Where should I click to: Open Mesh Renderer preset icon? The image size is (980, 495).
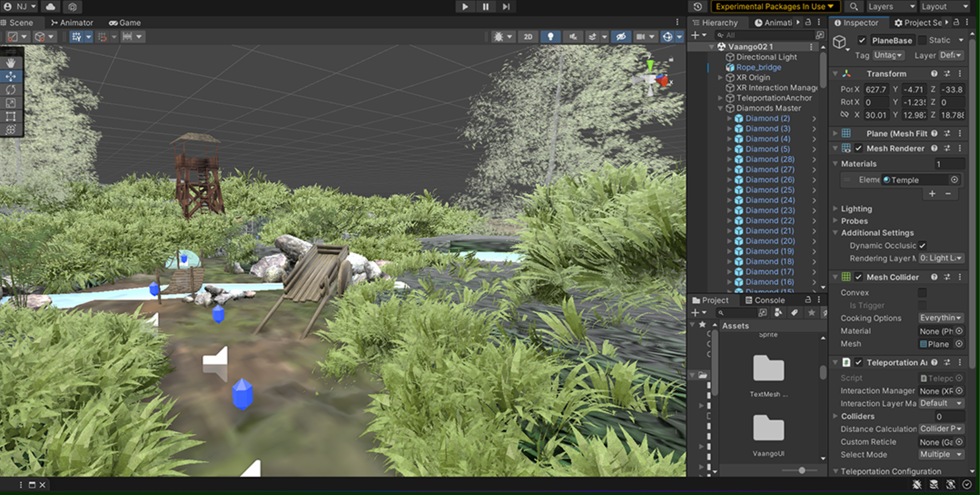point(947,149)
